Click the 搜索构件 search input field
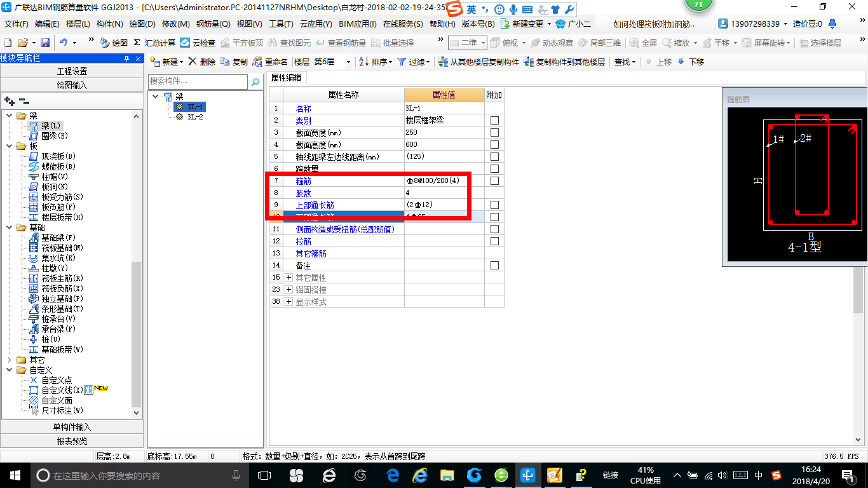 [x=198, y=82]
